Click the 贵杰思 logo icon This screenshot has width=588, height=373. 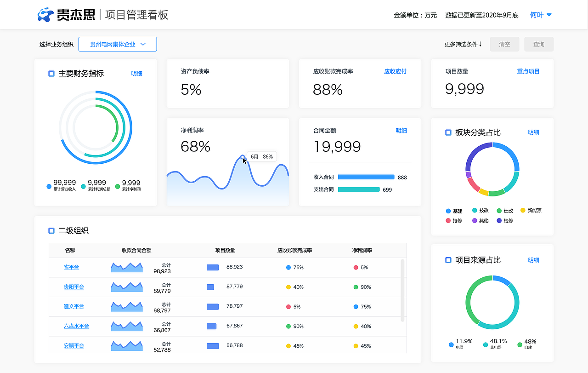tap(44, 14)
